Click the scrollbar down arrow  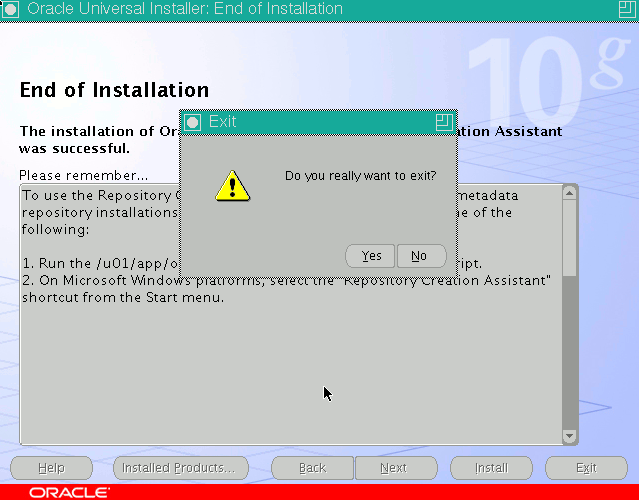tap(569, 436)
